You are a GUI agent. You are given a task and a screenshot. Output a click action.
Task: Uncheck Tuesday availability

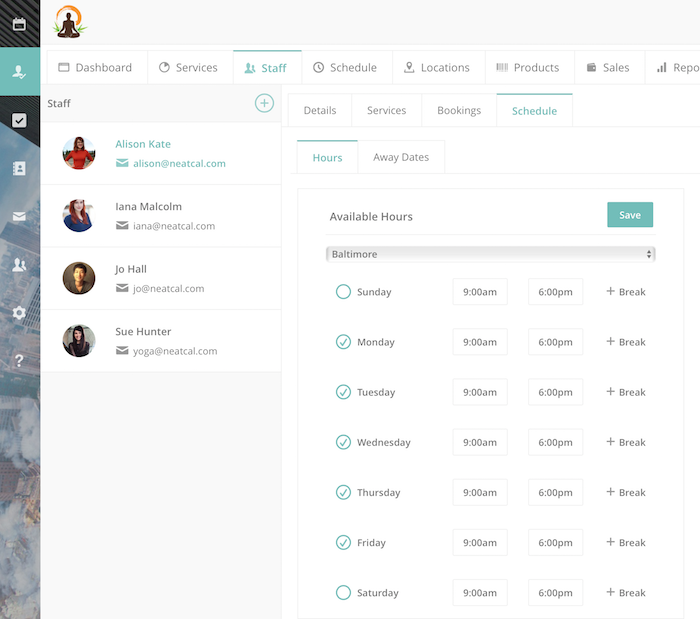click(343, 392)
